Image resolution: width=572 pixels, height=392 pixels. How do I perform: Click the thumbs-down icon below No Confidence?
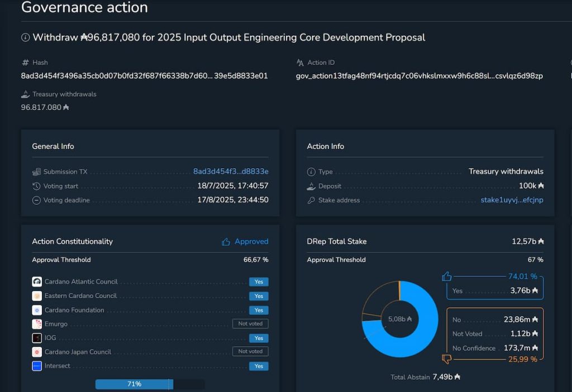point(446,358)
